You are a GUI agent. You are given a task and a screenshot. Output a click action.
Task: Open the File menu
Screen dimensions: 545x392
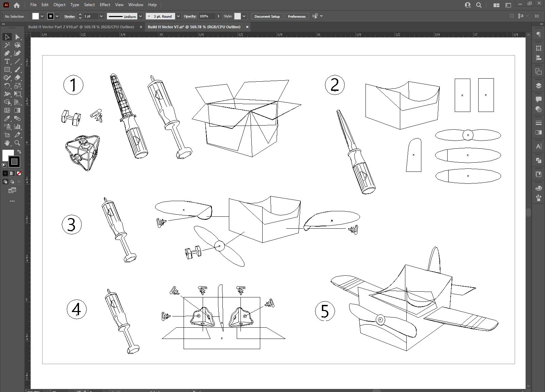(x=33, y=5)
